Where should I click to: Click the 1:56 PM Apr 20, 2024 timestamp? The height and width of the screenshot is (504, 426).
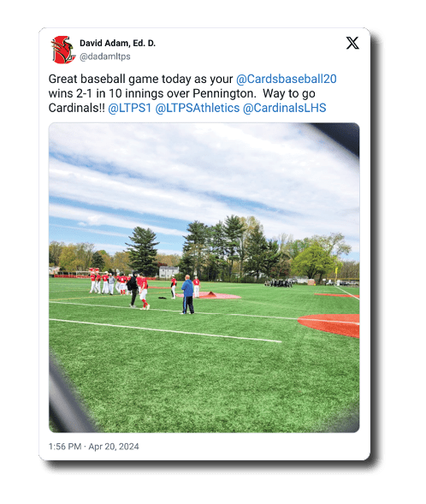click(93, 447)
